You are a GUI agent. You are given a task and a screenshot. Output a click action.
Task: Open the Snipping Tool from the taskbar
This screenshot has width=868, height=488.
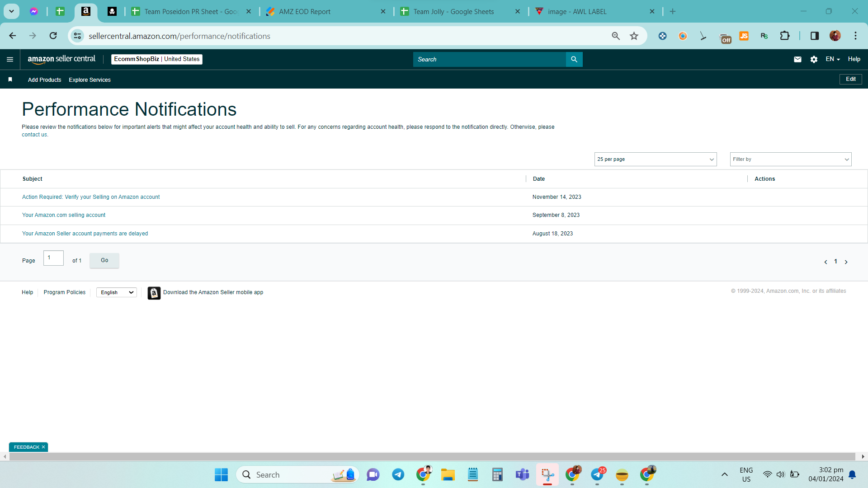tap(547, 475)
